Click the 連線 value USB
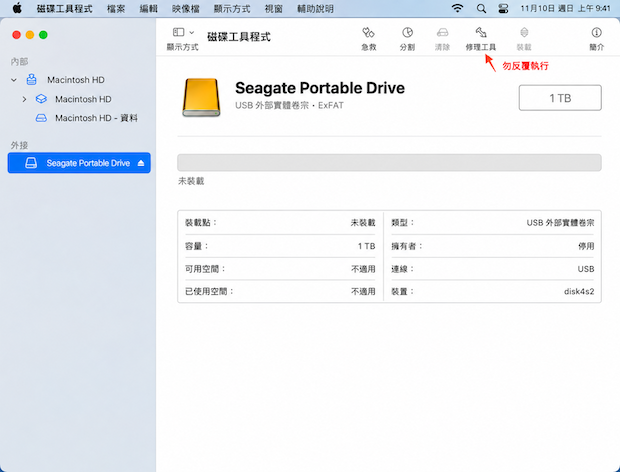The image size is (620, 472). (586, 269)
